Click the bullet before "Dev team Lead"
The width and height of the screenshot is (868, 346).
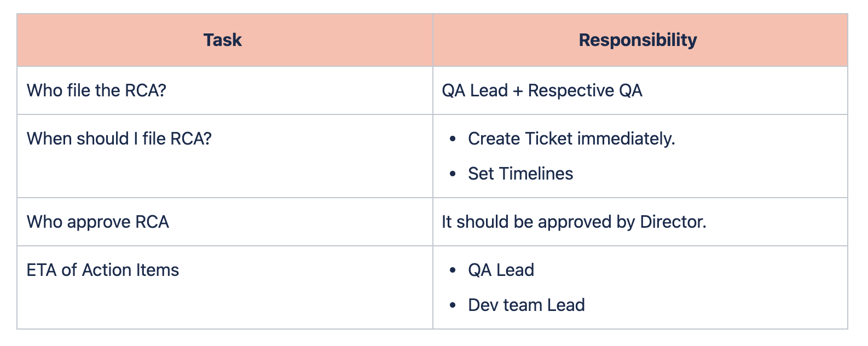click(452, 305)
